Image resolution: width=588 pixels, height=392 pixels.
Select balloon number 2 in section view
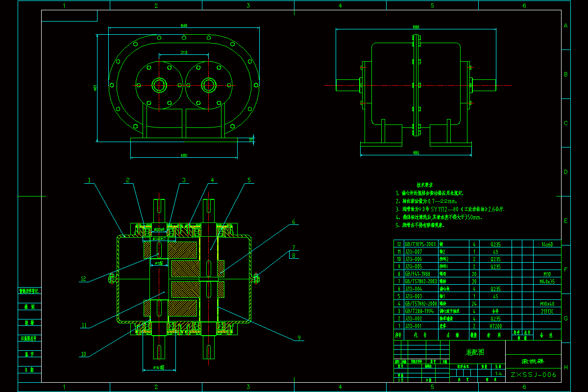[x=127, y=180]
